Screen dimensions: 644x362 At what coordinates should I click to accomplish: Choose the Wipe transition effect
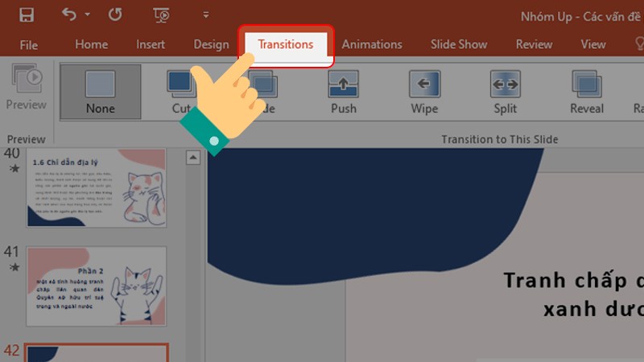[x=424, y=92]
